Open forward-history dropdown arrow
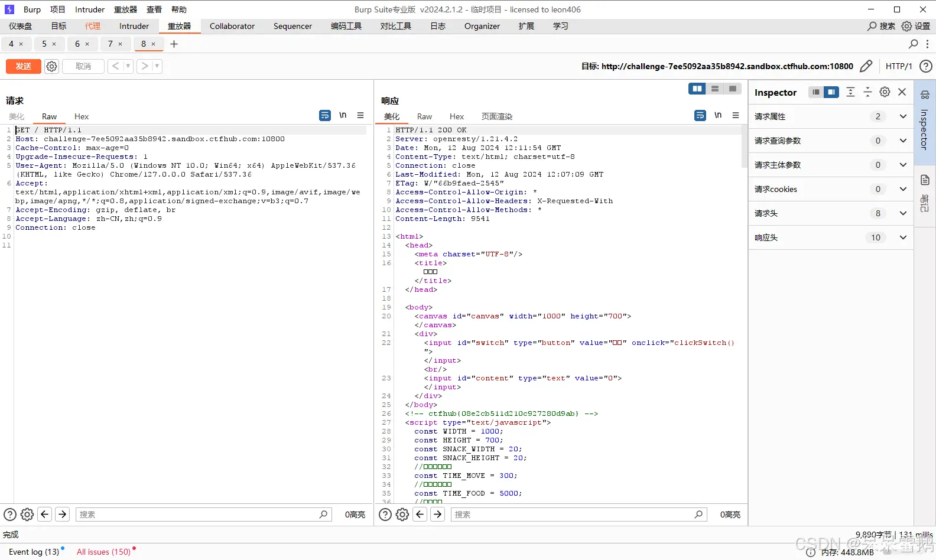936x560 pixels. click(157, 66)
